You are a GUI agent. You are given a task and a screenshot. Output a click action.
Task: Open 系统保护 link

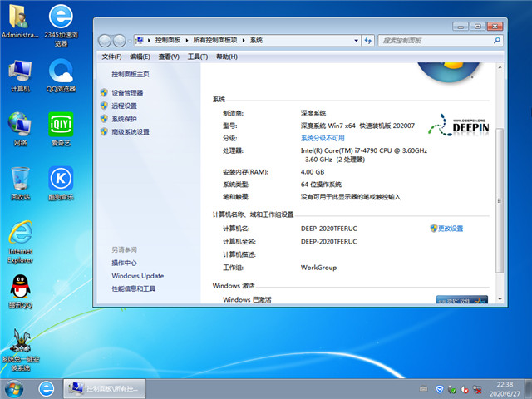point(124,119)
